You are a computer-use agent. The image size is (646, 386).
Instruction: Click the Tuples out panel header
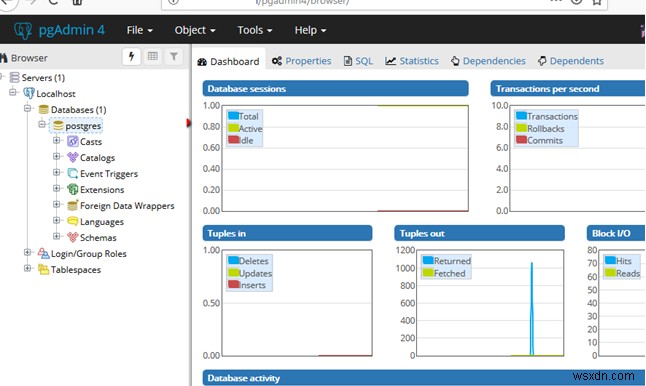(479, 233)
